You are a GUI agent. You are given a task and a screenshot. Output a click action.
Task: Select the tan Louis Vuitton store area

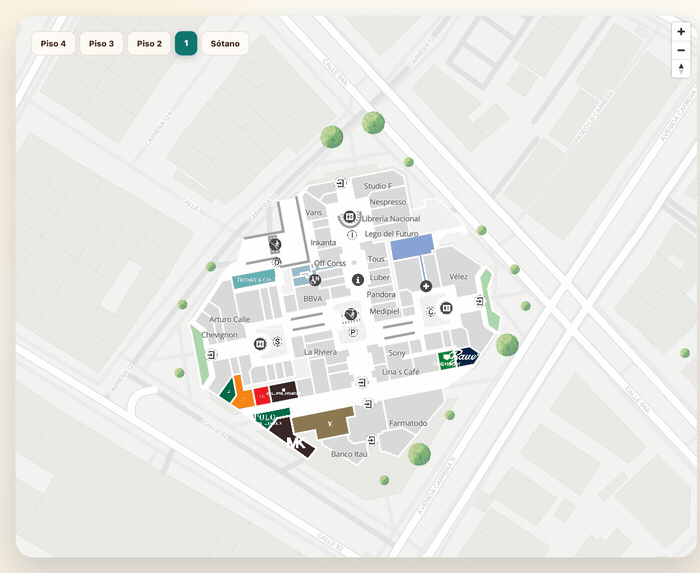click(x=325, y=422)
